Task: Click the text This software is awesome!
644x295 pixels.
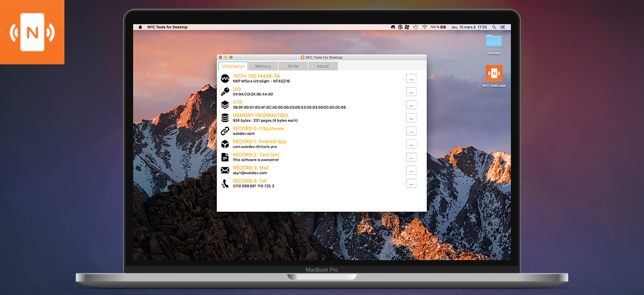Action: coord(256,160)
